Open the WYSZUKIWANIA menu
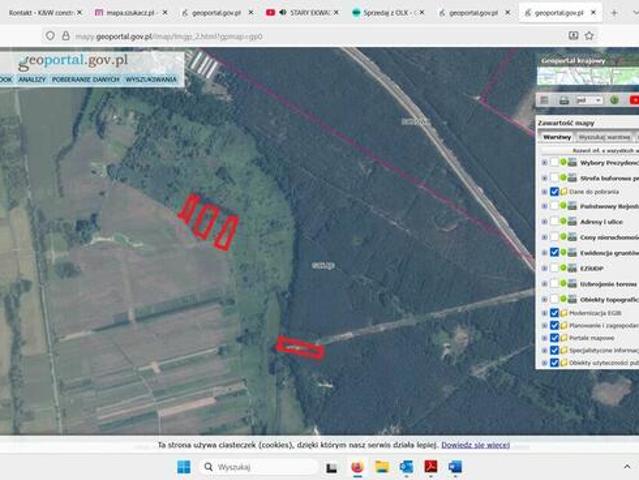This screenshot has height=480, width=639. point(151,79)
